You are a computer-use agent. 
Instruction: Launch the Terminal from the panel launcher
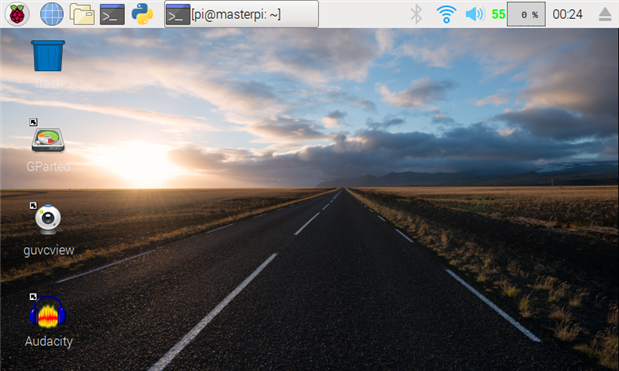tap(113, 14)
